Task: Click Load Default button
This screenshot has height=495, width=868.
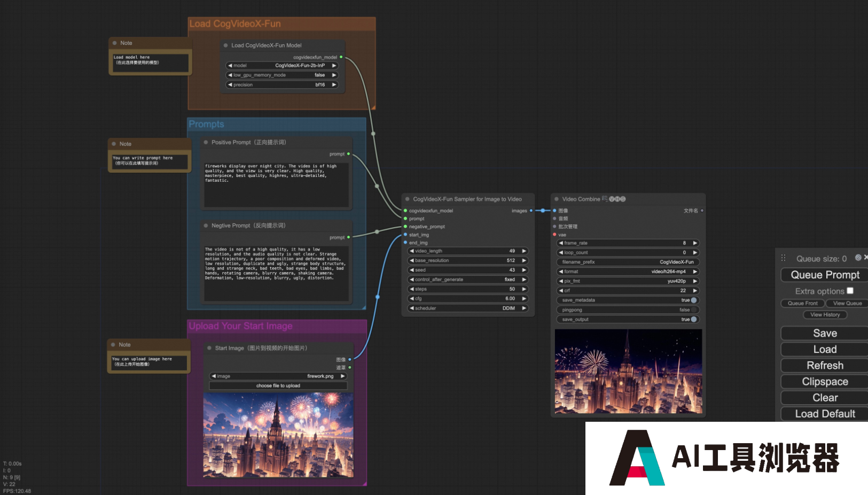Action: (x=824, y=414)
